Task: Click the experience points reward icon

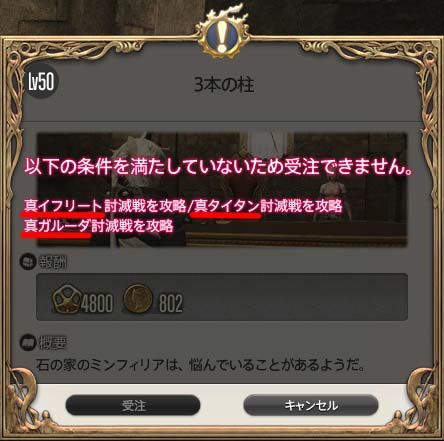Action: (66, 301)
